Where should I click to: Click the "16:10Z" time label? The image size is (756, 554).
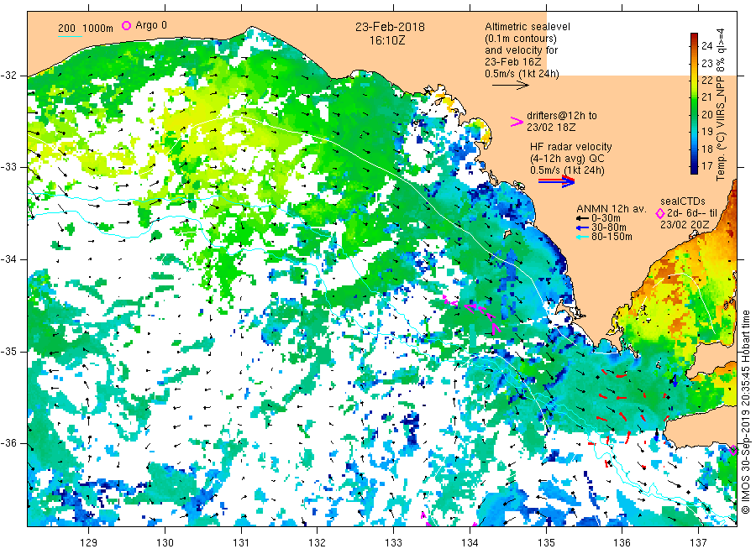tap(387, 40)
